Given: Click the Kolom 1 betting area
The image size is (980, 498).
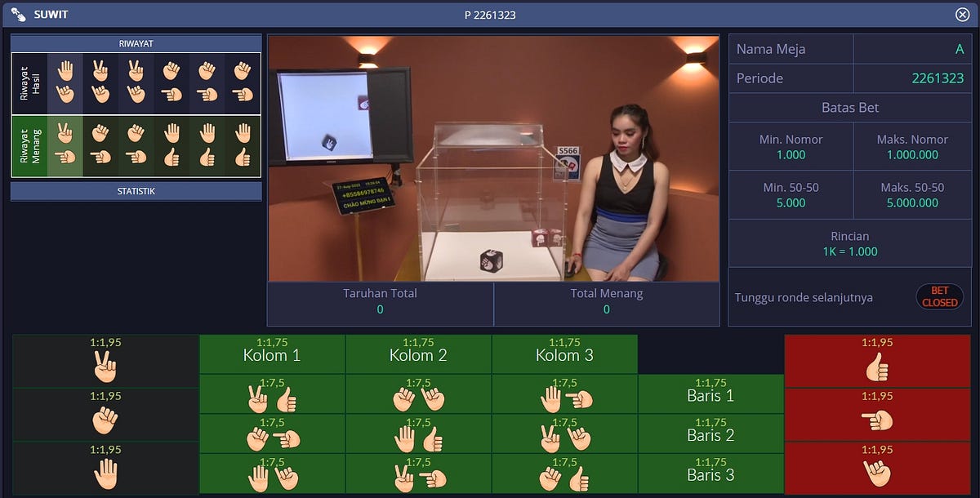Looking at the screenshot, I should [272, 353].
